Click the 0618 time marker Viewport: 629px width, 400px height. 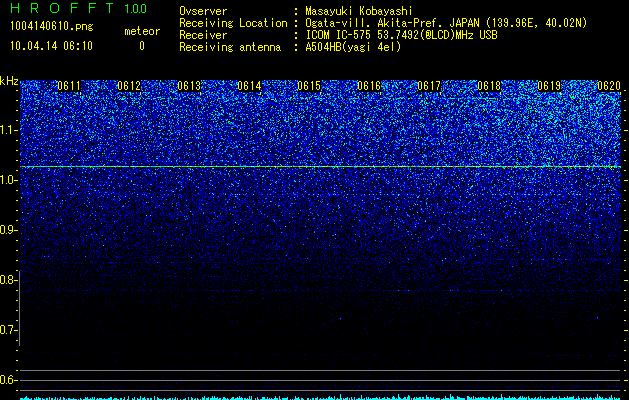coord(489,86)
